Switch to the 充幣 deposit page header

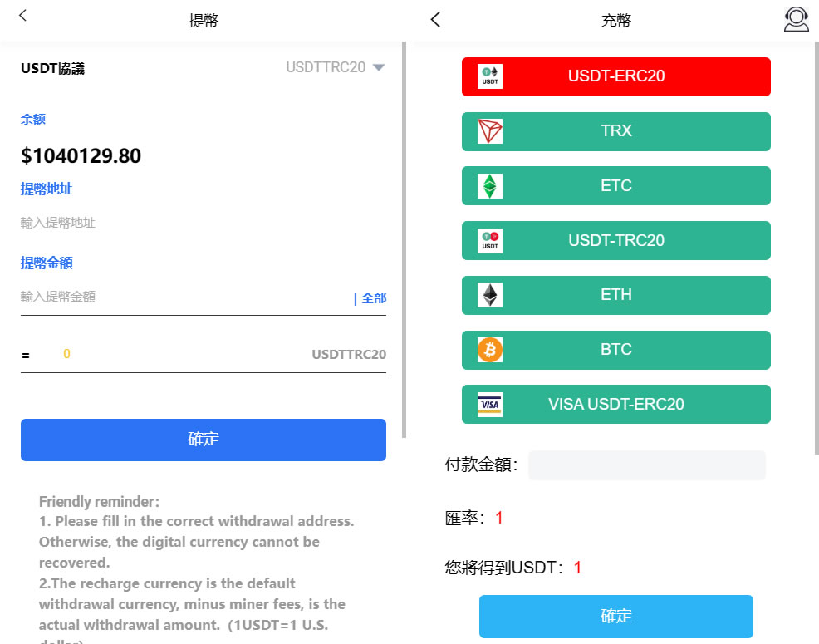click(x=615, y=20)
